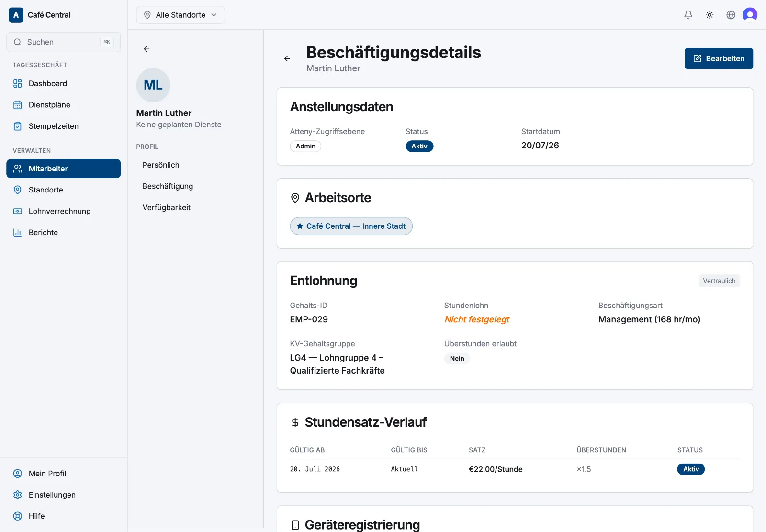The image size is (766, 532).
Task: Go to Dienstpläne
Action: coord(63,105)
